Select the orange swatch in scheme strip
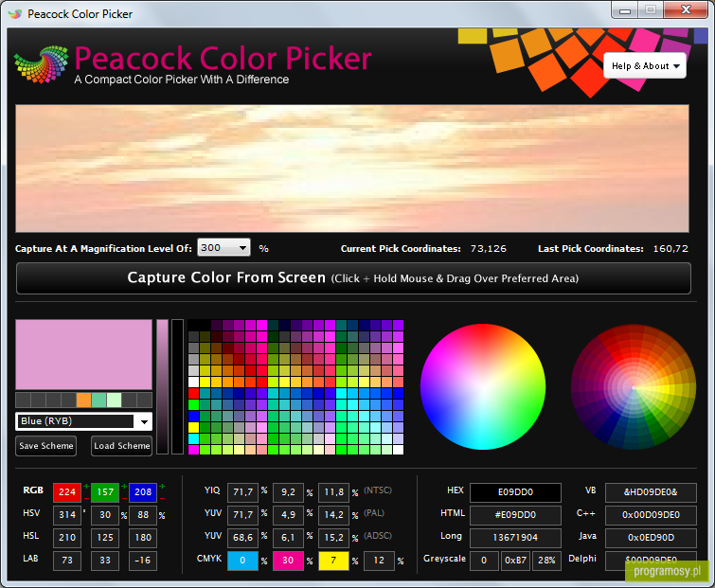 click(x=84, y=401)
